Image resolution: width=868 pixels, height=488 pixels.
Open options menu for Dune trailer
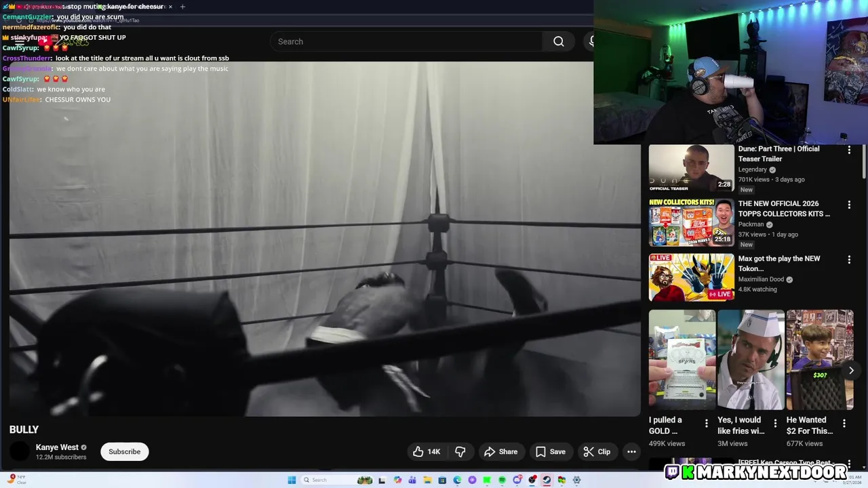click(x=849, y=150)
